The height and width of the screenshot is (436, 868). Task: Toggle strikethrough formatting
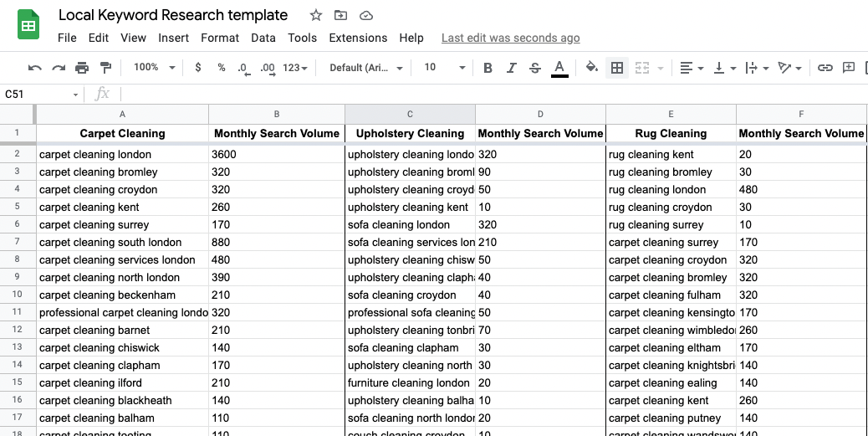click(x=535, y=68)
